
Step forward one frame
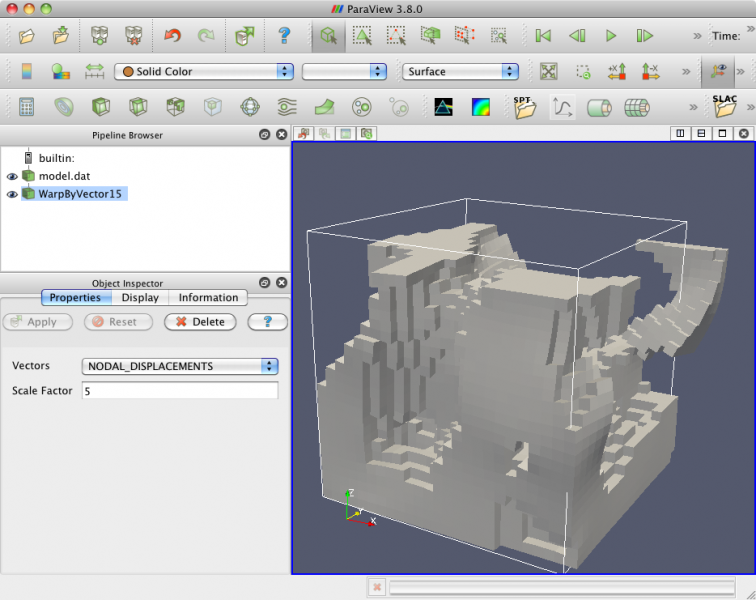tap(645, 36)
